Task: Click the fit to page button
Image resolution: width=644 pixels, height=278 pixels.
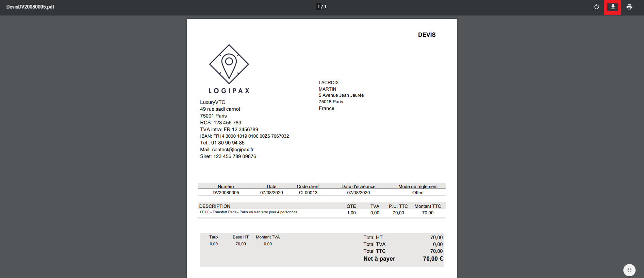Action: click(x=629, y=270)
